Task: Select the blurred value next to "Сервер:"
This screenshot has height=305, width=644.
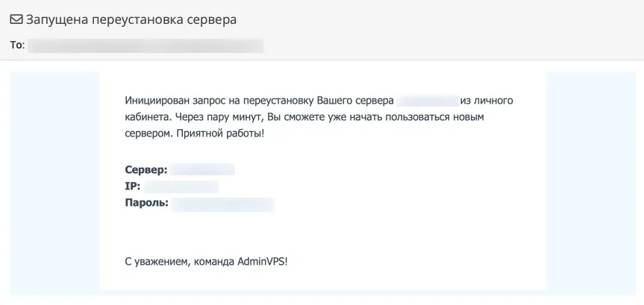Action: point(202,169)
